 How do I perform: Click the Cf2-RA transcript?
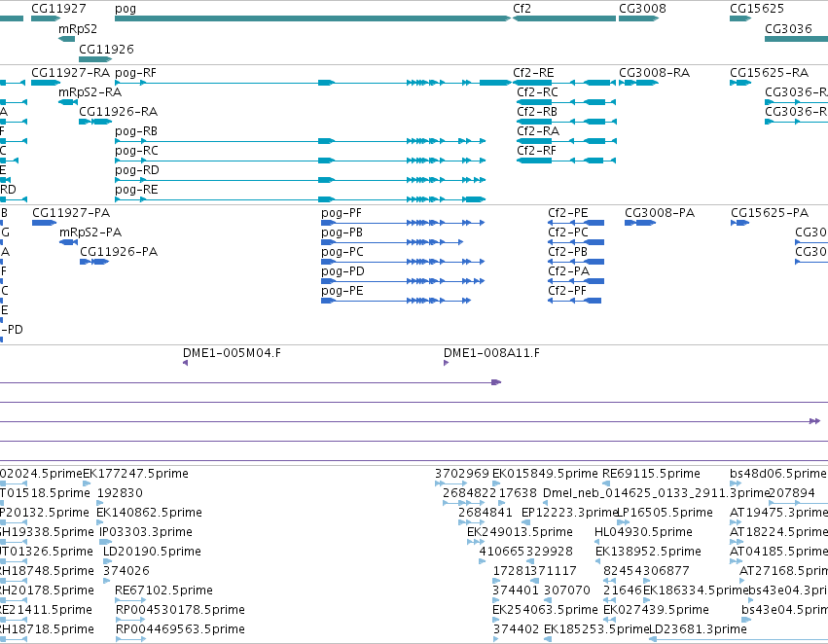coord(566,141)
